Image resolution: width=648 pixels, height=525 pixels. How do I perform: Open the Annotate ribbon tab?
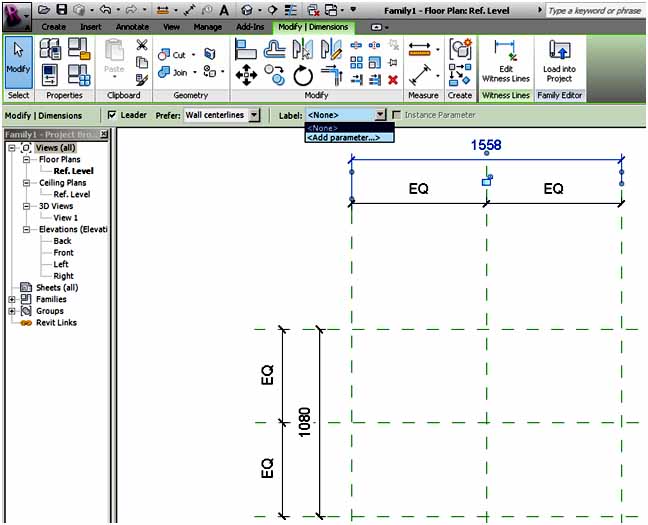point(132,27)
